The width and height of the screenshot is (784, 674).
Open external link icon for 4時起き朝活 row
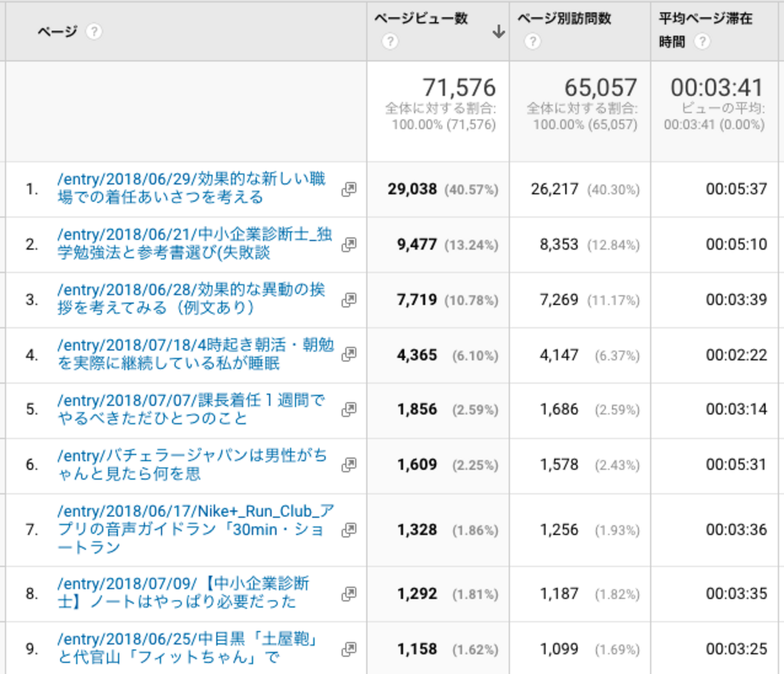349,354
